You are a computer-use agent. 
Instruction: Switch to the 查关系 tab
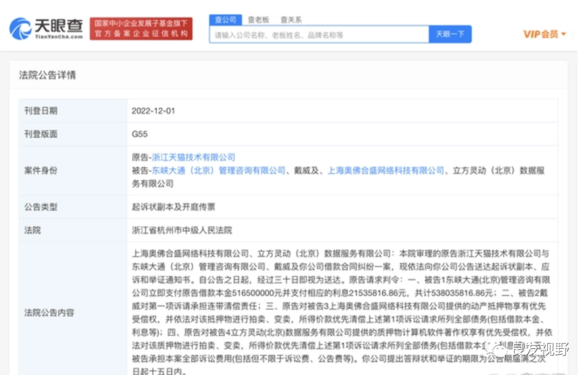click(291, 20)
